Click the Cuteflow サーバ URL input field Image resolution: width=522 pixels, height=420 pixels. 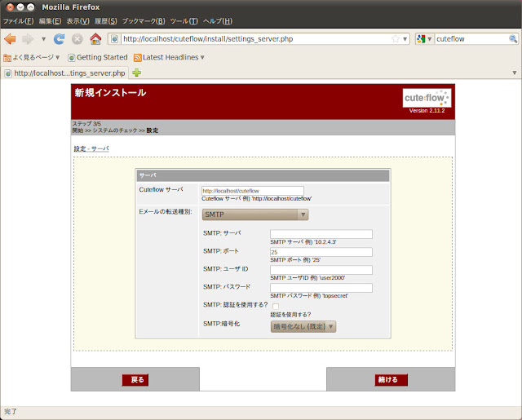point(252,191)
